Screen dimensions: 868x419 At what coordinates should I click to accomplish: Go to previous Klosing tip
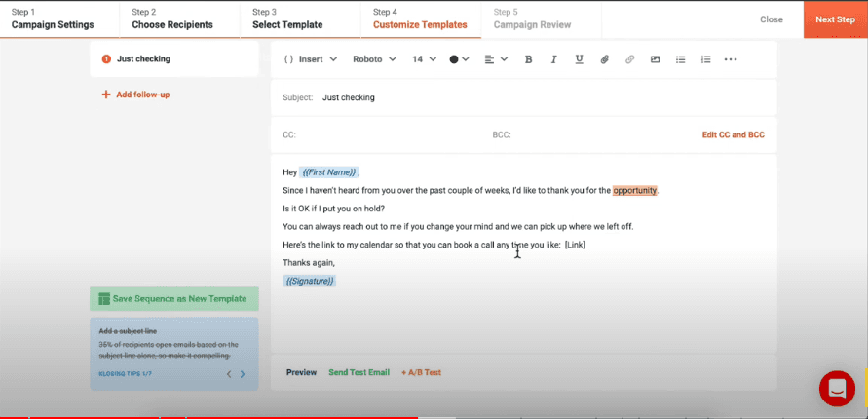coord(229,374)
